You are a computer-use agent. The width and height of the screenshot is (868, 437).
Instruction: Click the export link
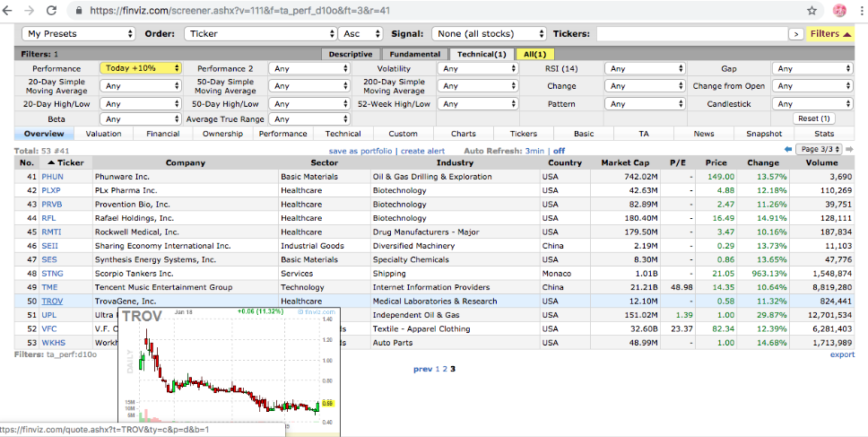(842, 354)
